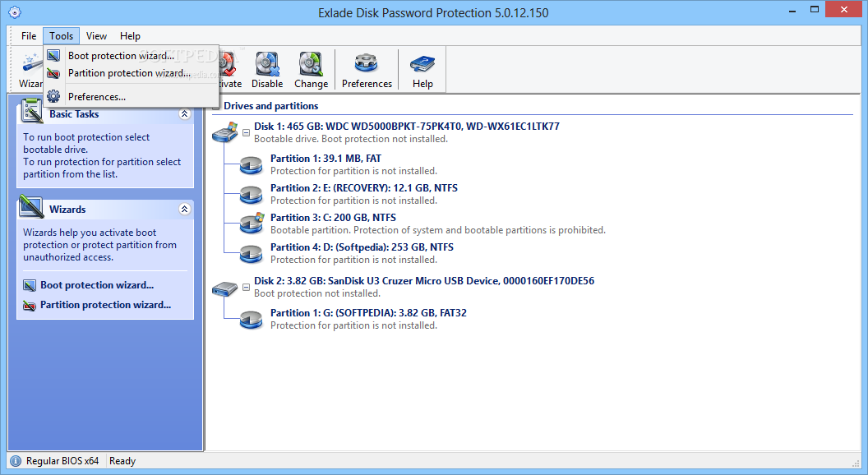Click the Ready status text
This screenshot has width=868, height=475.
tap(122, 460)
